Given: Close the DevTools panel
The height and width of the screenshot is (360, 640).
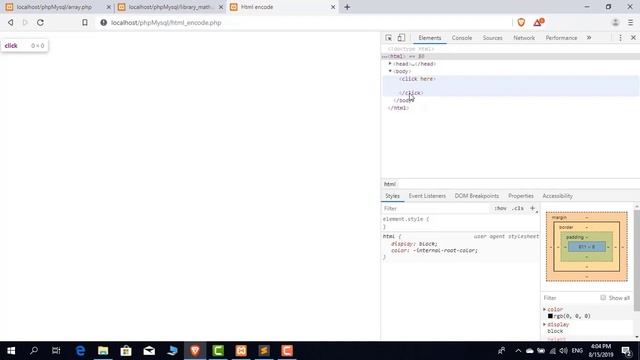Looking at the screenshot, I should click(633, 38).
